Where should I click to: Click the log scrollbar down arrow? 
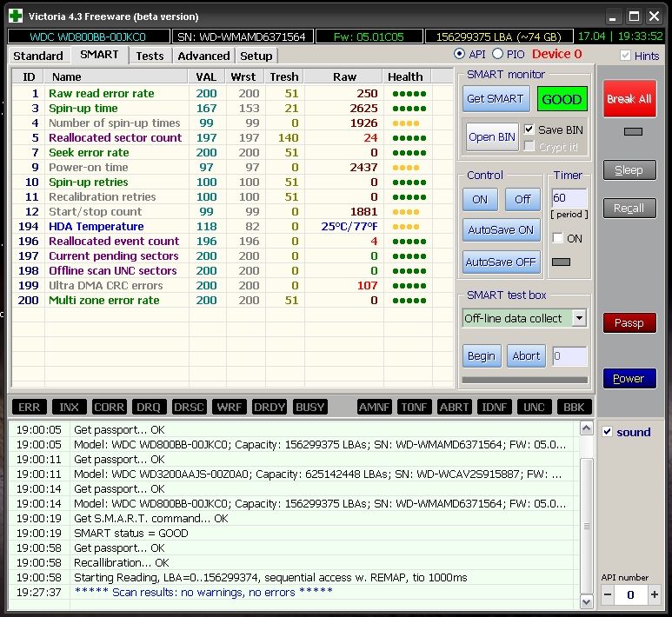click(x=586, y=601)
